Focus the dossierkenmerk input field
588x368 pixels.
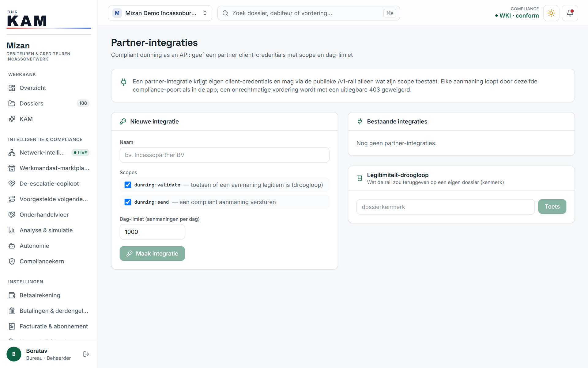pyautogui.click(x=446, y=207)
